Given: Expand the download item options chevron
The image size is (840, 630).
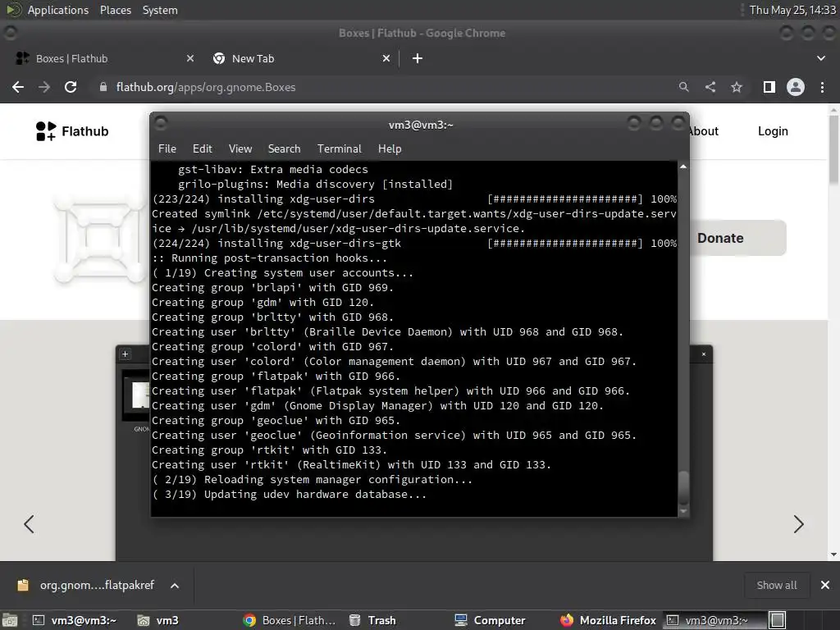Looking at the screenshot, I should click(x=175, y=586).
